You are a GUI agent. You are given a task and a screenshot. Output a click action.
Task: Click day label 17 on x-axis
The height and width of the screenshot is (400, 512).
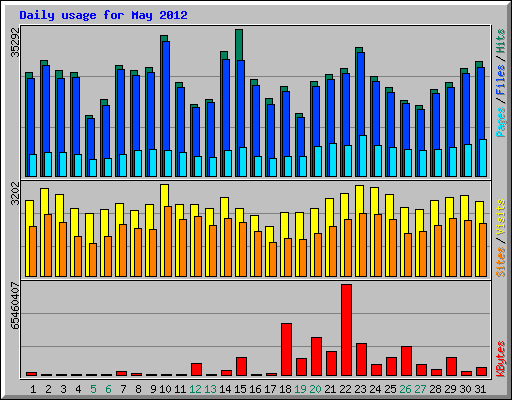270,389
